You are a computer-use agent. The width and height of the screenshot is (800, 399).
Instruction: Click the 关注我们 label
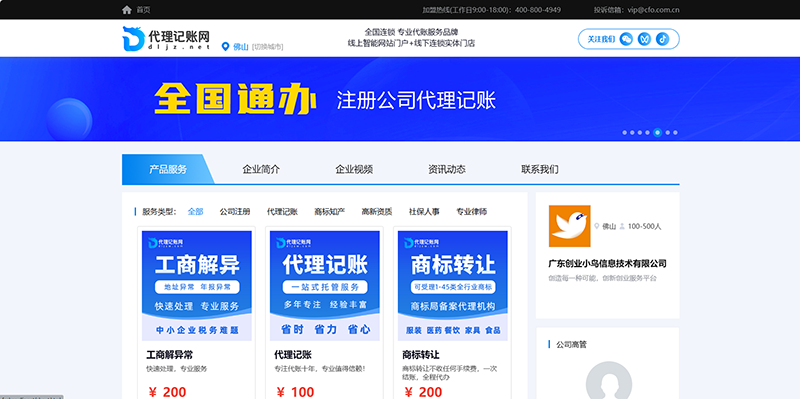[601, 39]
